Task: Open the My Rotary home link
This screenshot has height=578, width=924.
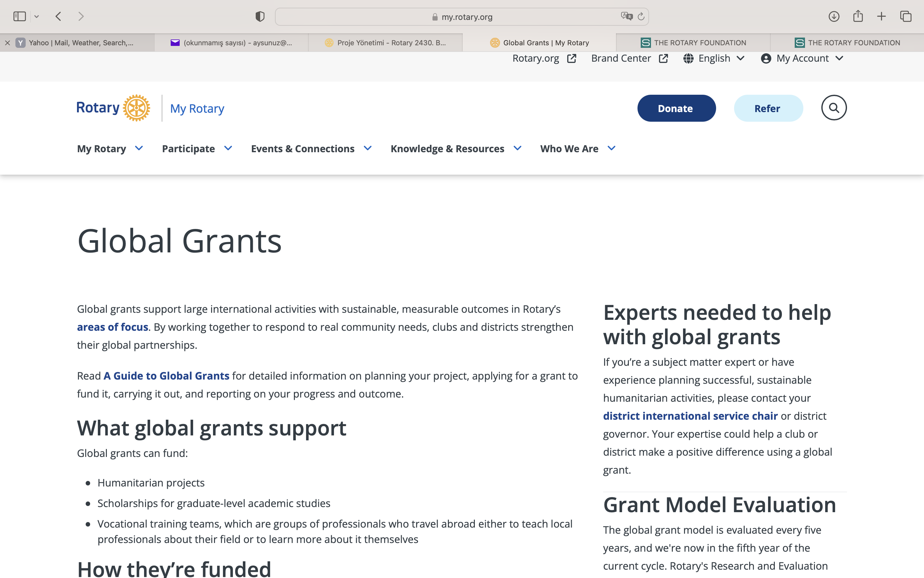Action: (197, 109)
